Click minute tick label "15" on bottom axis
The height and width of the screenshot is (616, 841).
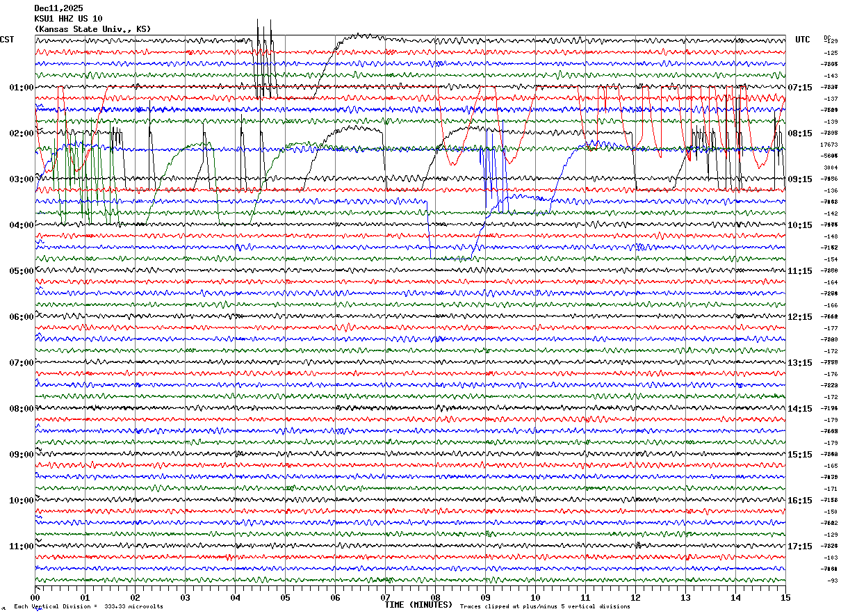[785, 597]
